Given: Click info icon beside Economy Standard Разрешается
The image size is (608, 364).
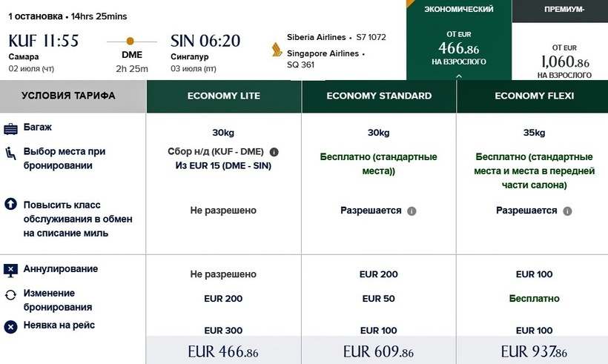Looking at the screenshot, I should coord(412,211).
